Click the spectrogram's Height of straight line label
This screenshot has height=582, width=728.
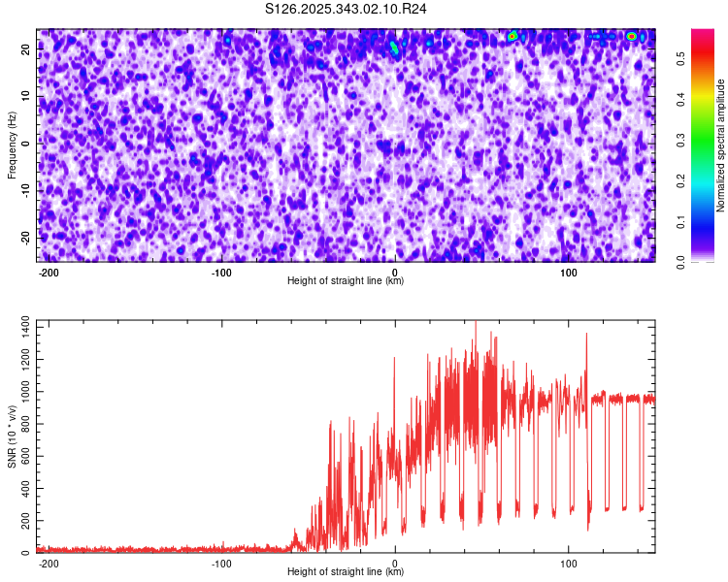click(x=346, y=281)
